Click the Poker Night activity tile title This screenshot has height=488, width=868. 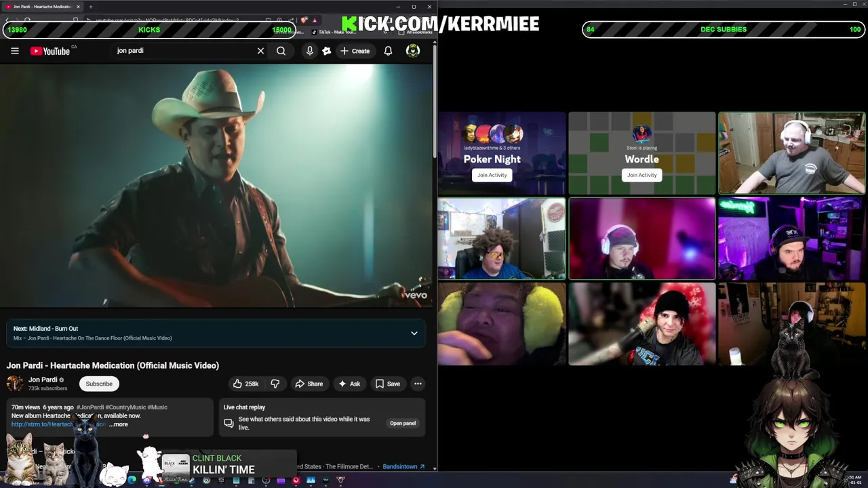[492, 159]
